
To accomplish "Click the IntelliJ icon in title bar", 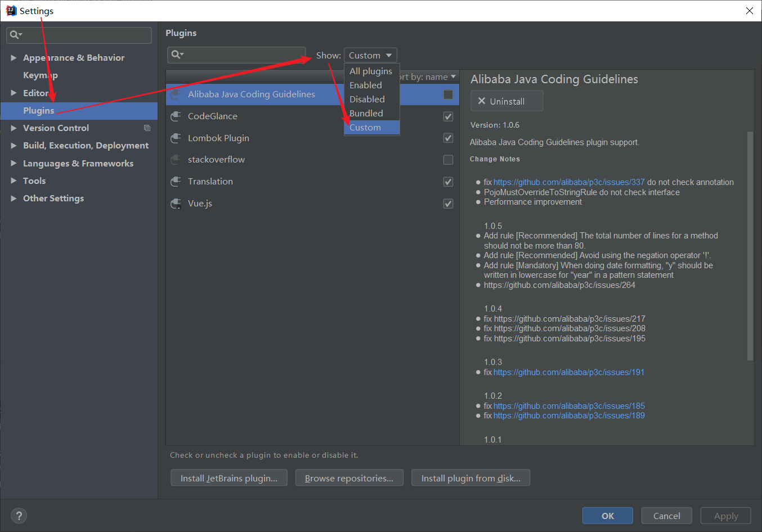I will click(x=11, y=11).
